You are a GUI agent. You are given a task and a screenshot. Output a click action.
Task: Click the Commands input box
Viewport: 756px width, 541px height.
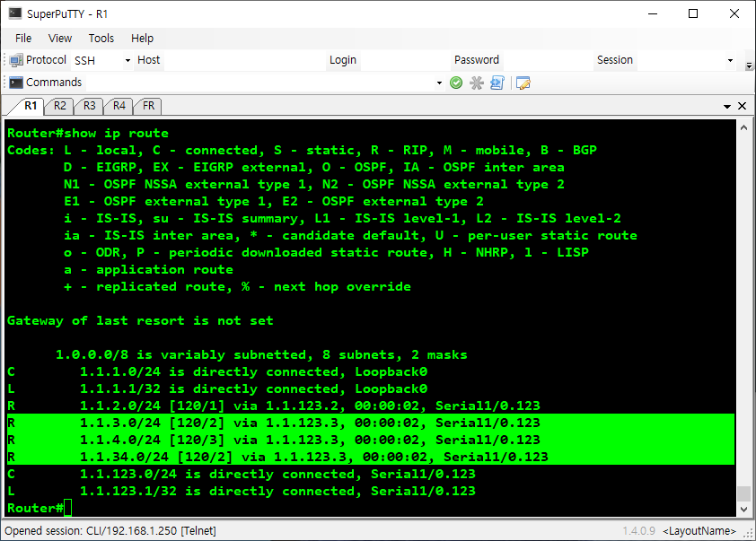click(260, 83)
